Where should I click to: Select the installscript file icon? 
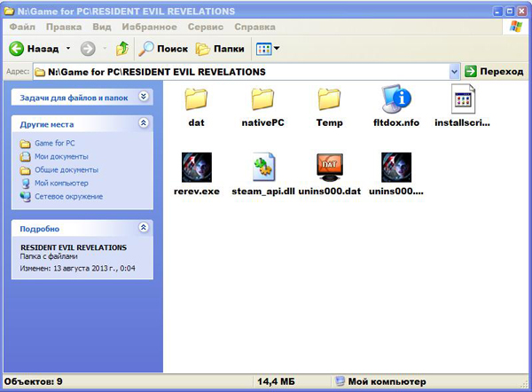click(463, 98)
